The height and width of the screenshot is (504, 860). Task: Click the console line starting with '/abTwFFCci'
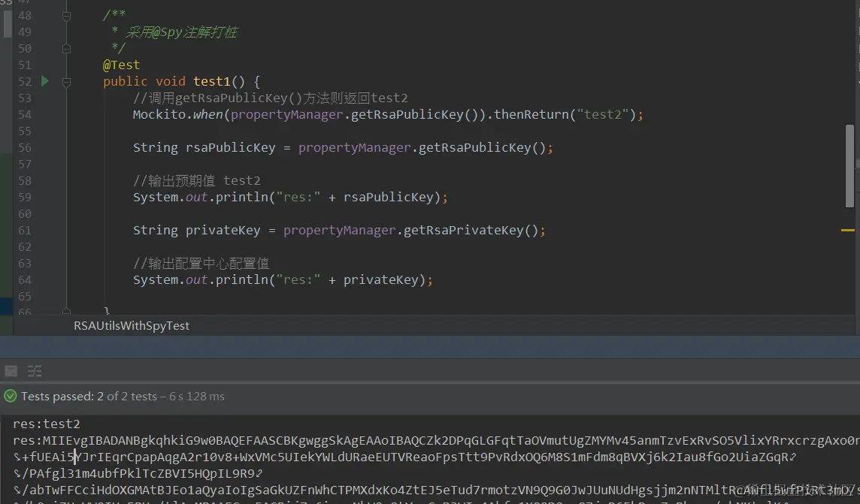436,490
